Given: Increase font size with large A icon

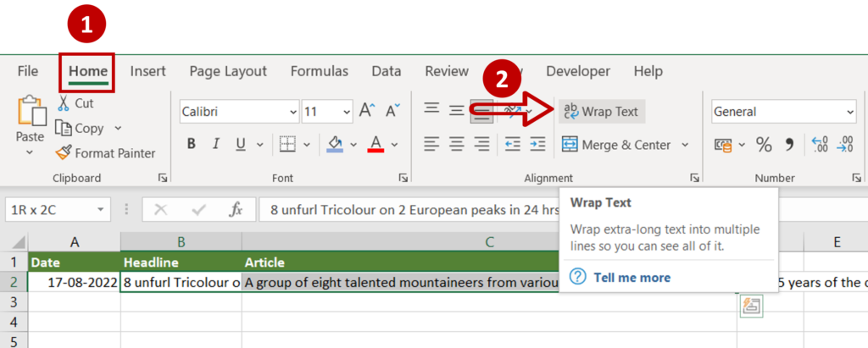Looking at the screenshot, I should pyautogui.click(x=367, y=111).
